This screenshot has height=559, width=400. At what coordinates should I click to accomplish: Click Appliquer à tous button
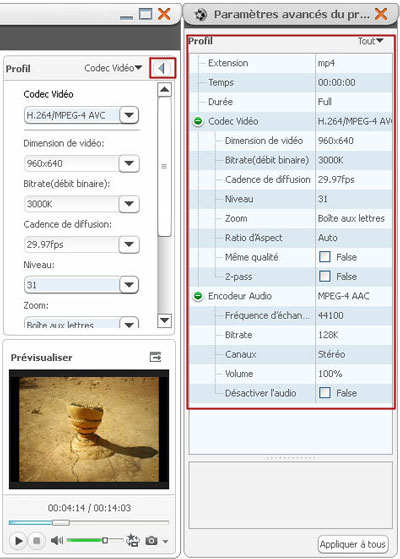click(353, 544)
